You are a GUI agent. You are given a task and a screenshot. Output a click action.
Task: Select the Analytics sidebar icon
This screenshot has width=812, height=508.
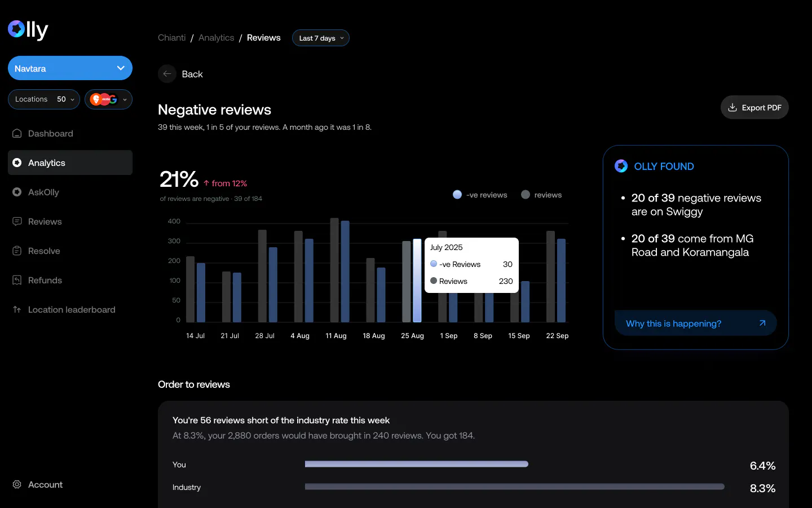tap(17, 163)
